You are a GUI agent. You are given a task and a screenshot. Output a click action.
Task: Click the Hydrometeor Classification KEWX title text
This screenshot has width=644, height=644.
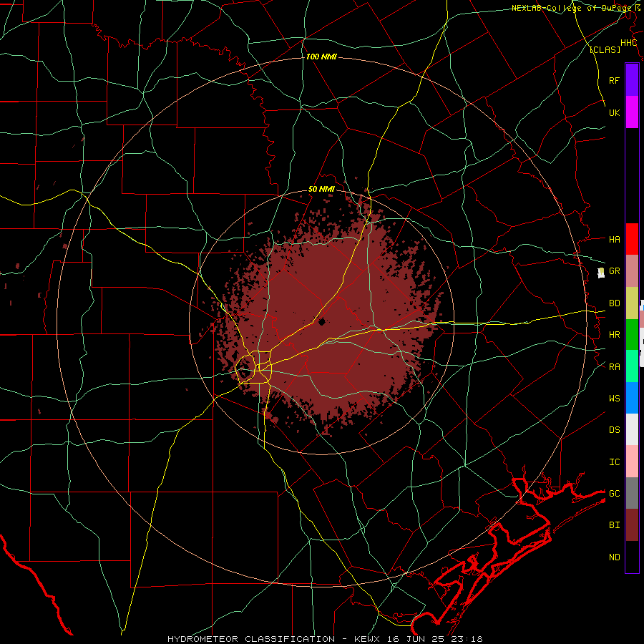click(325, 639)
